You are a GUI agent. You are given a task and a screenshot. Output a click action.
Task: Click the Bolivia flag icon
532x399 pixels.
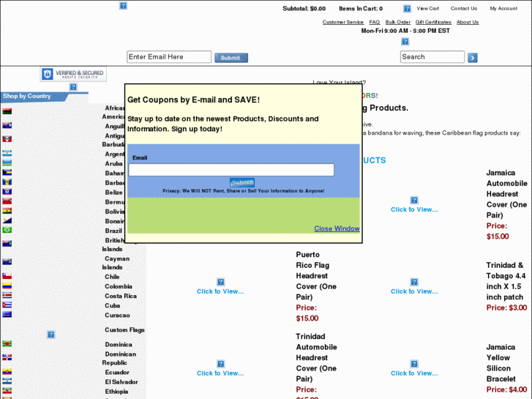(x=7, y=211)
